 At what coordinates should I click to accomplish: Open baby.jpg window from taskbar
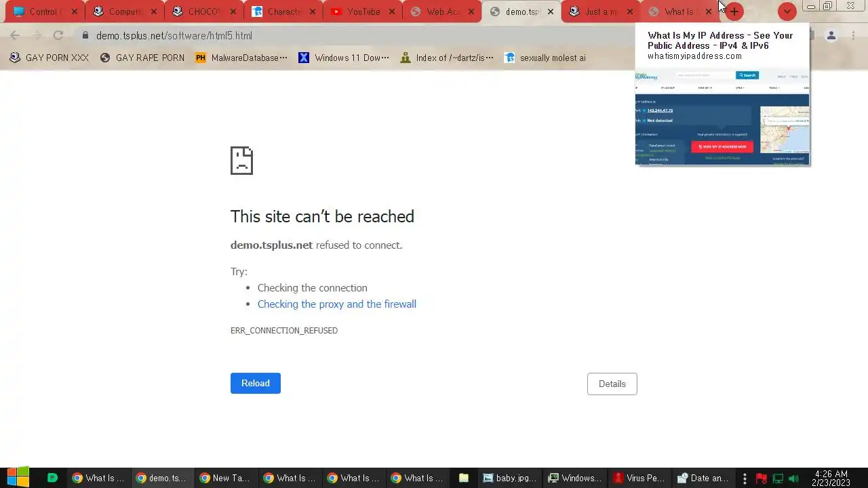point(509,478)
